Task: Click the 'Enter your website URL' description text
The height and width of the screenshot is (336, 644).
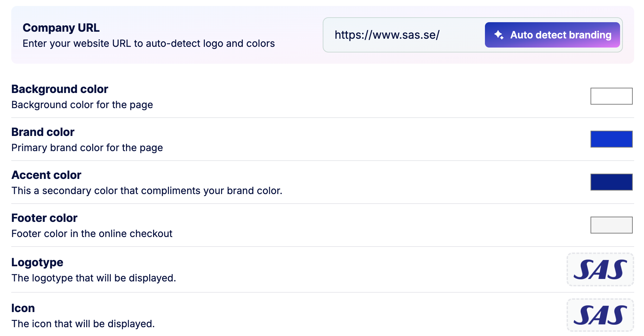Action: [149, 44]
